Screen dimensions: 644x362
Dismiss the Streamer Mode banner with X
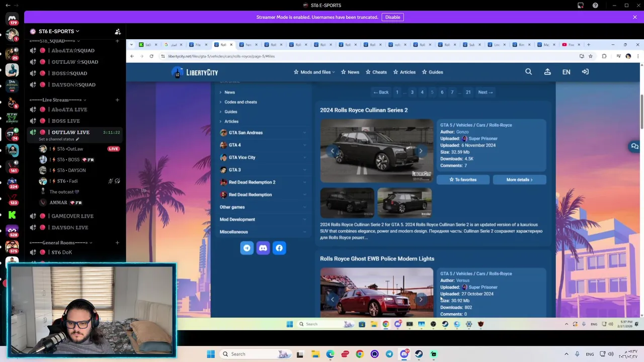point(635,17)
